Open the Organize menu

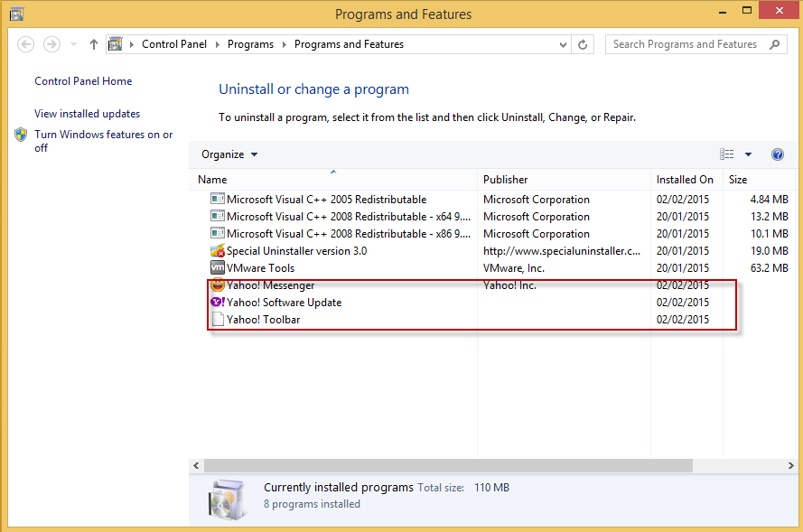point(229,154)
